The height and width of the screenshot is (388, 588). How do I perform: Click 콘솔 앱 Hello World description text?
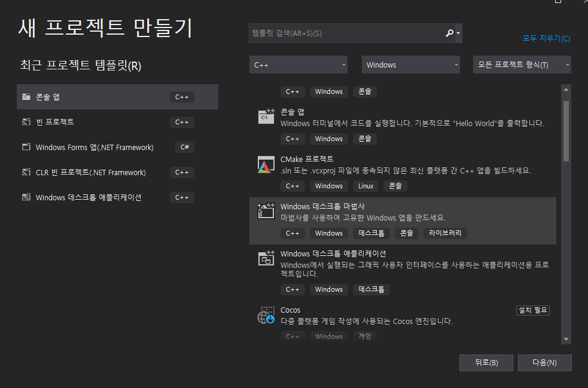click(x=412, y=123)
